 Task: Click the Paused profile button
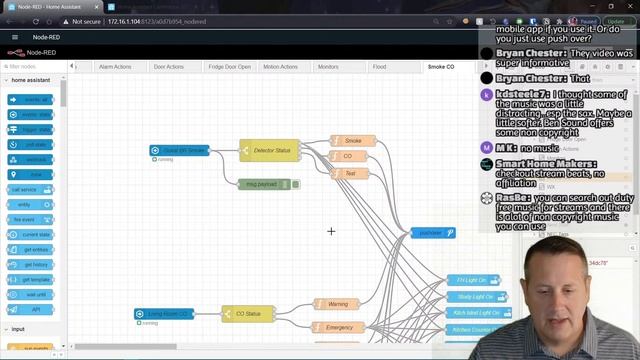pos(584,22)
